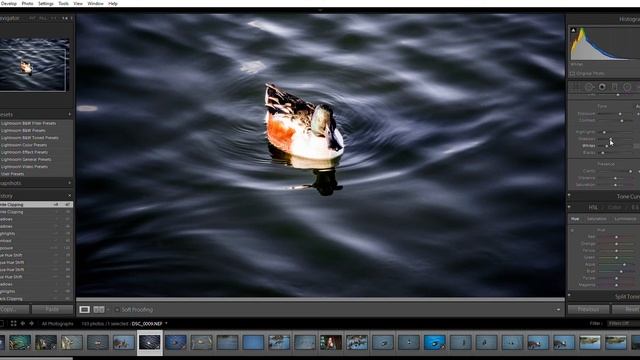640x360 pixels.
Task: Add a new preset with plus icon
Action: (x=69, y=115)
